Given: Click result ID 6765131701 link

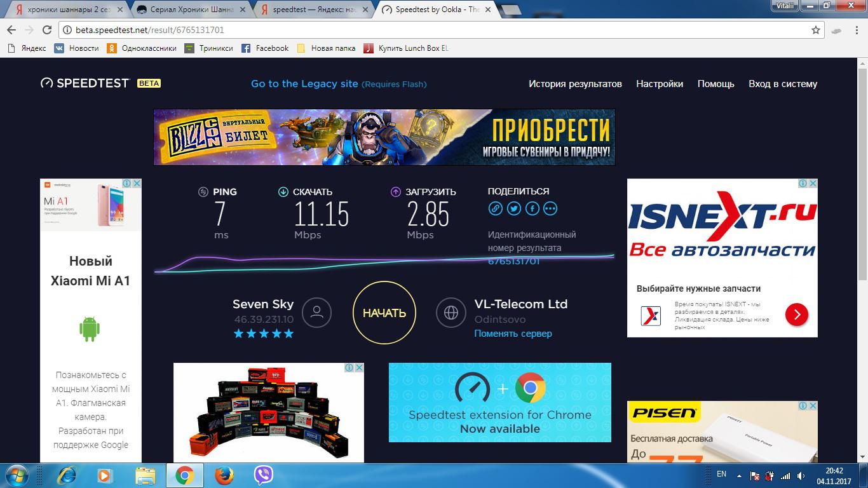Looking at the screenshot, I should [513, 261].
